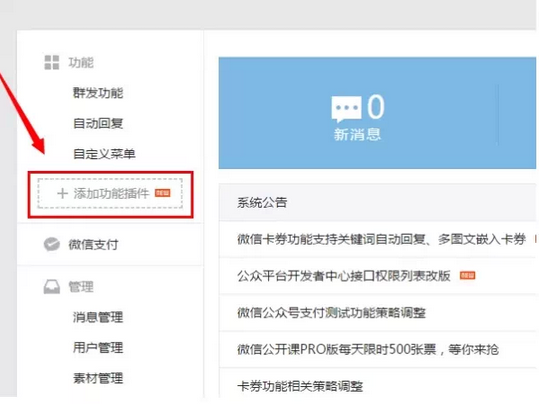
Task: Open 微信公众号支付测试功能策略调整 announcement
Action: click(x=332, y=313)
